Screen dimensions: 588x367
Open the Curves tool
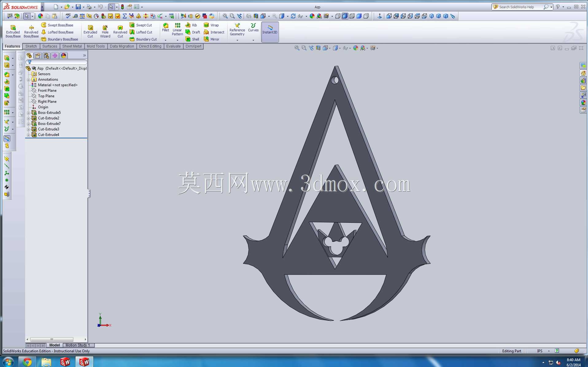(x=253, y=28)
